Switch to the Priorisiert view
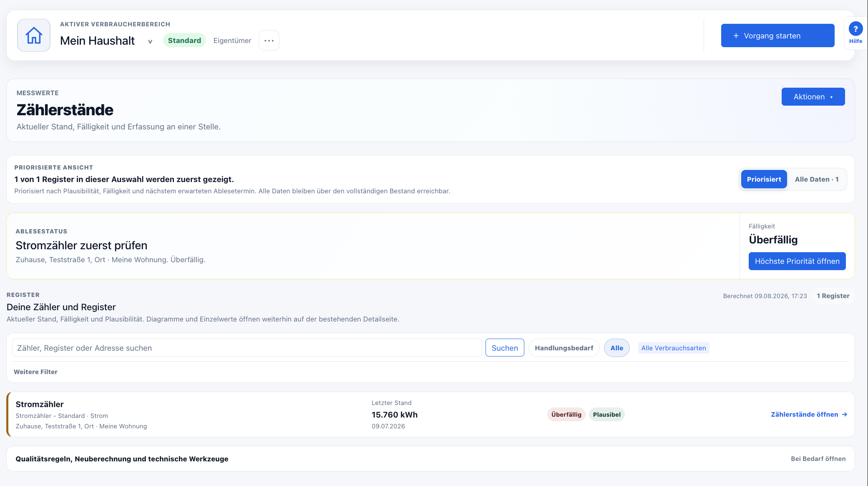The image size is (868, 486). click(x=764, y=180)
